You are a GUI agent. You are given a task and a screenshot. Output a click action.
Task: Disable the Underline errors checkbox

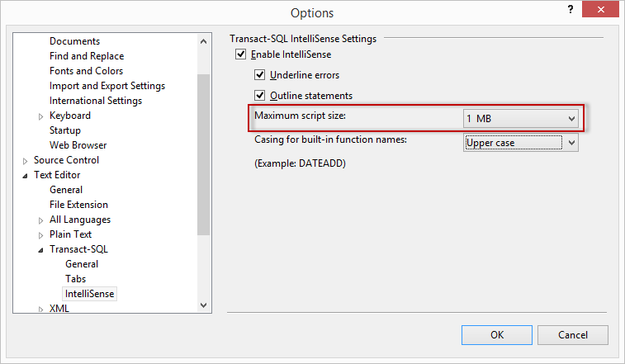tap(259, 75)
